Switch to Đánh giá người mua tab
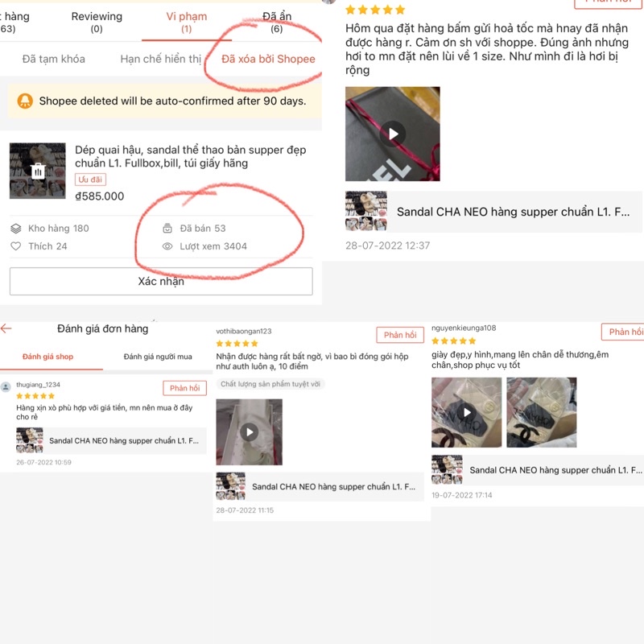The image size is (644, 644). click(158, 357)
